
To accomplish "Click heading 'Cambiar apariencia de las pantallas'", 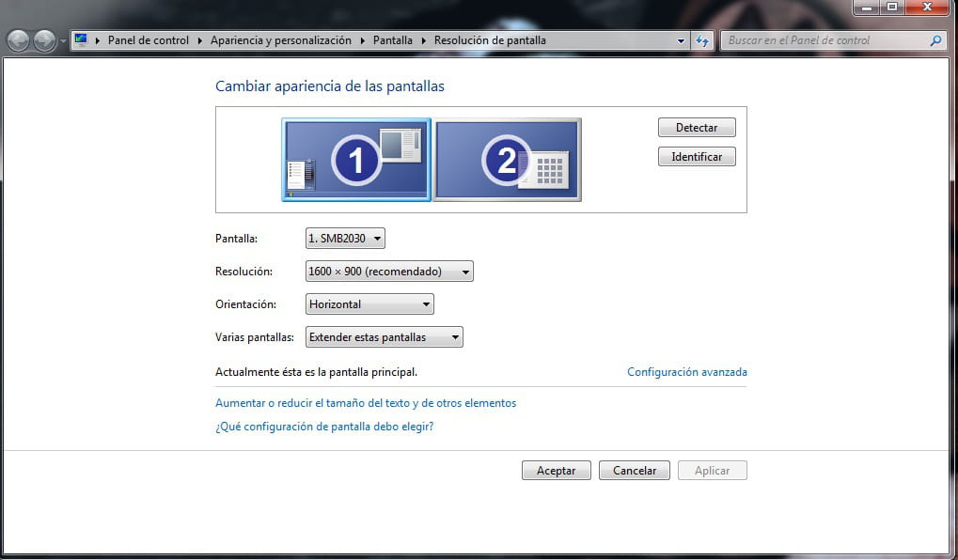I will pos(330,86).
